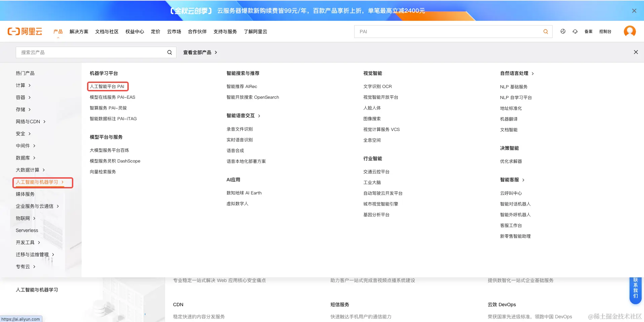
Task: Open the 产品 menu in navigation bar
Action: (x=58, y=32)
